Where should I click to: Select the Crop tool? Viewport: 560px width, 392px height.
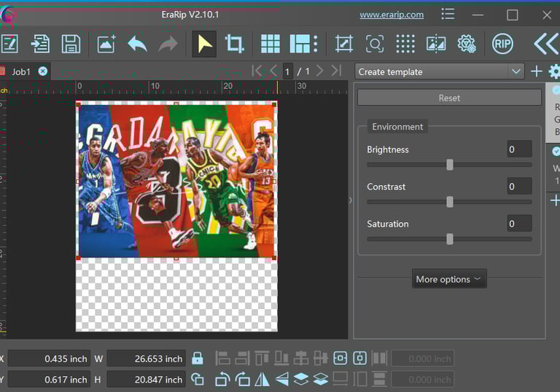coord(235,44)
